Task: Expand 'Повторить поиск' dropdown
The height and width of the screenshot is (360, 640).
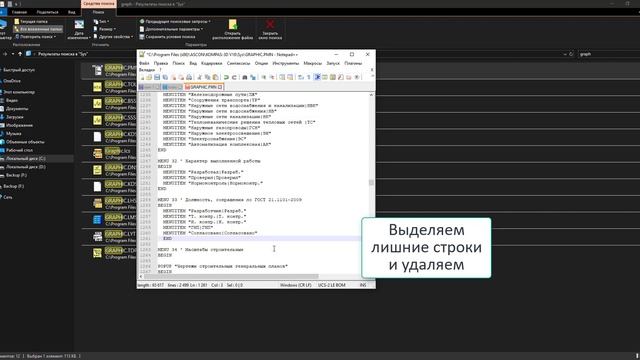Action: click(36, 37)
